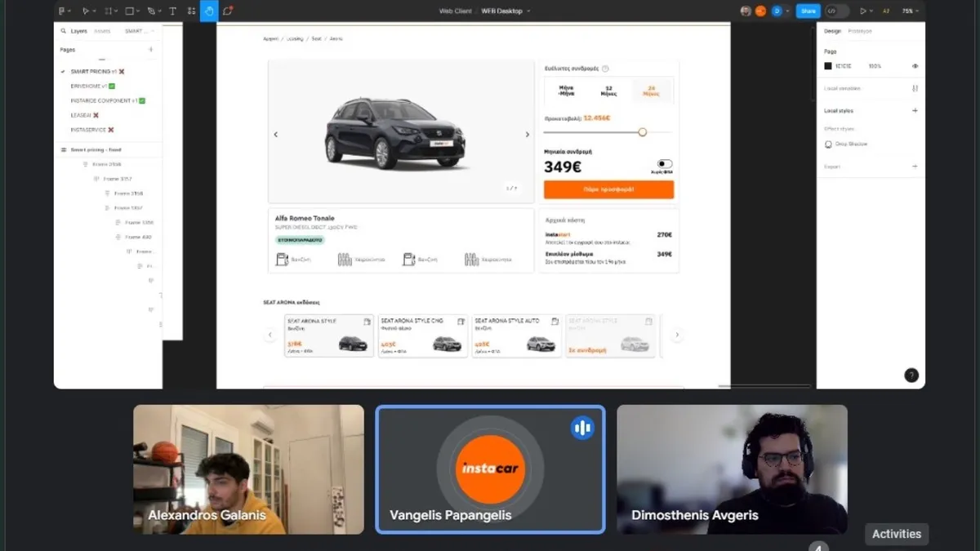Click the page background color swatch
Screen dimensions: 980x551
coord(828,66)
